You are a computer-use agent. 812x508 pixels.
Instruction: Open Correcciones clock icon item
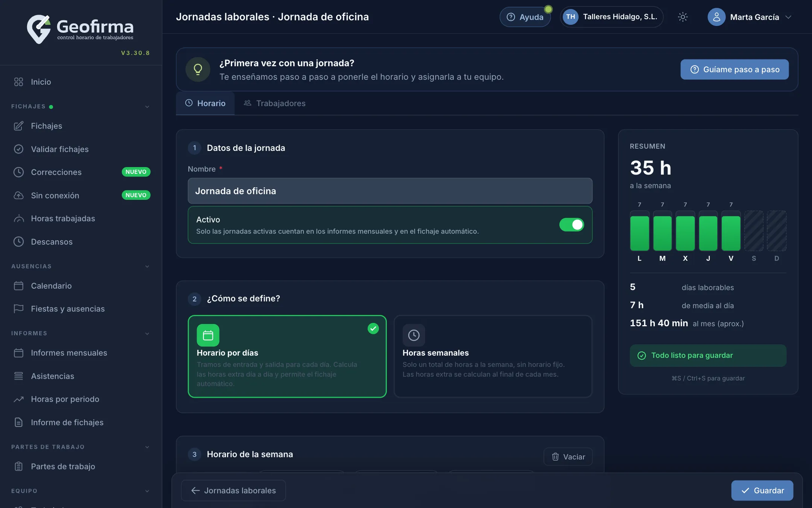tap(18, 172)
